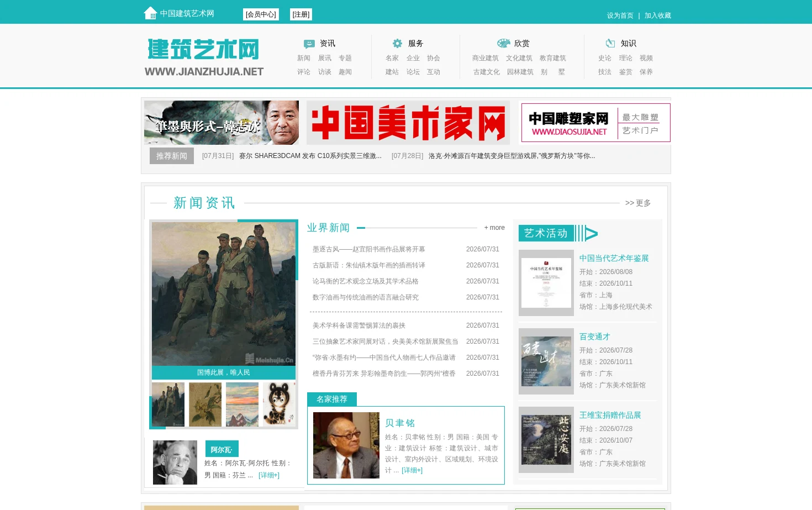Open 中国当代艺术年鉴展 event

(614, 258)
